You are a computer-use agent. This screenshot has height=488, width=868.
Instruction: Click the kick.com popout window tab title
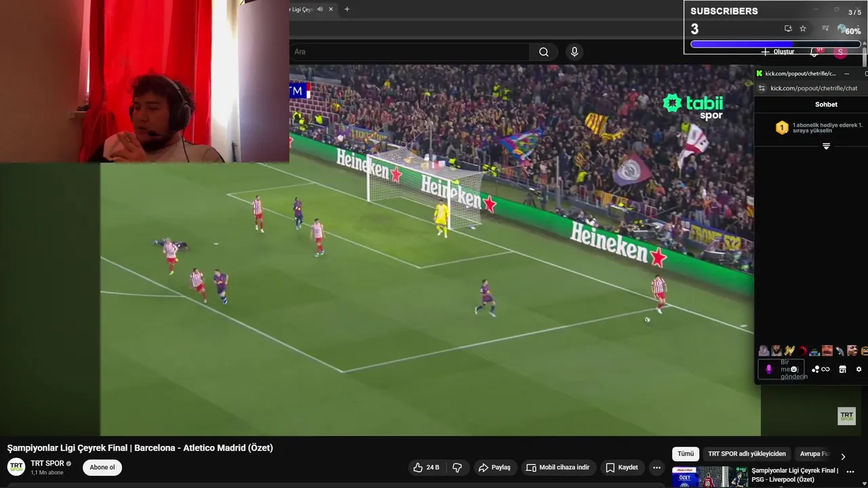point(800,73)
